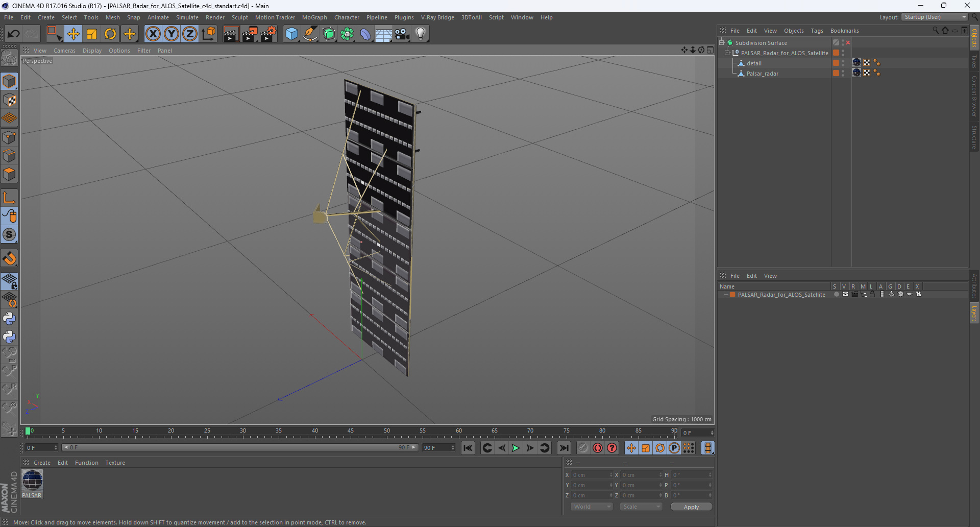Click the light bulb Light object icon
This screenshot has width=980, height=527.
[x=420, y=34]
